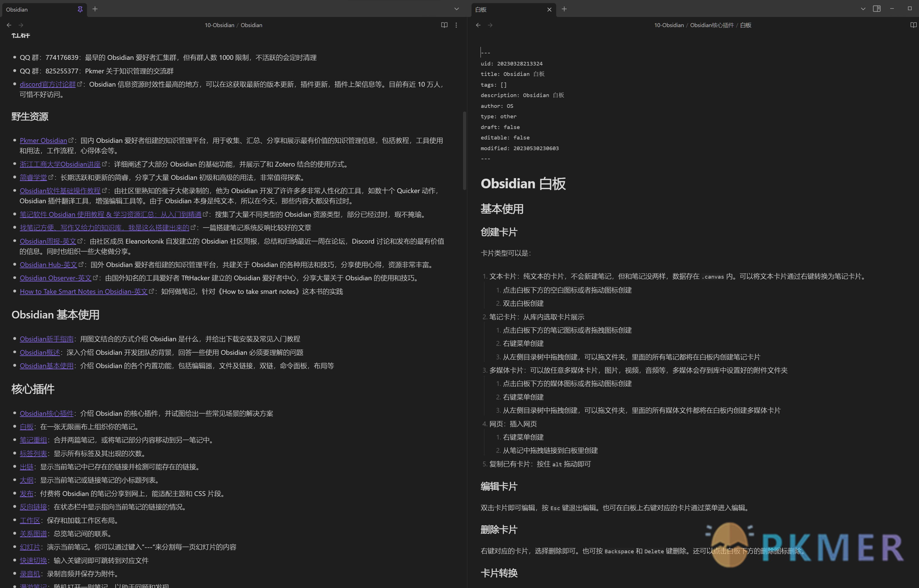Open 录音机 link
919x588 pixels.
coord(30,574)
